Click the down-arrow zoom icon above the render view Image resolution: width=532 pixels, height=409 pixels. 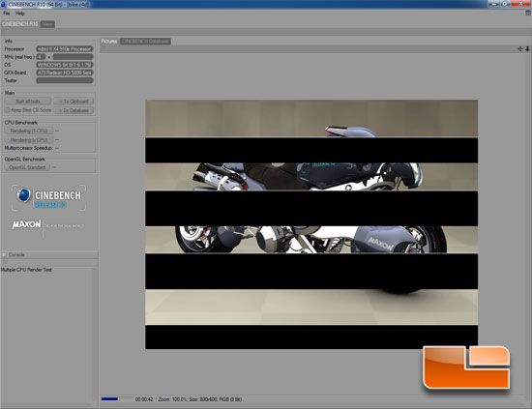[527, 49]
